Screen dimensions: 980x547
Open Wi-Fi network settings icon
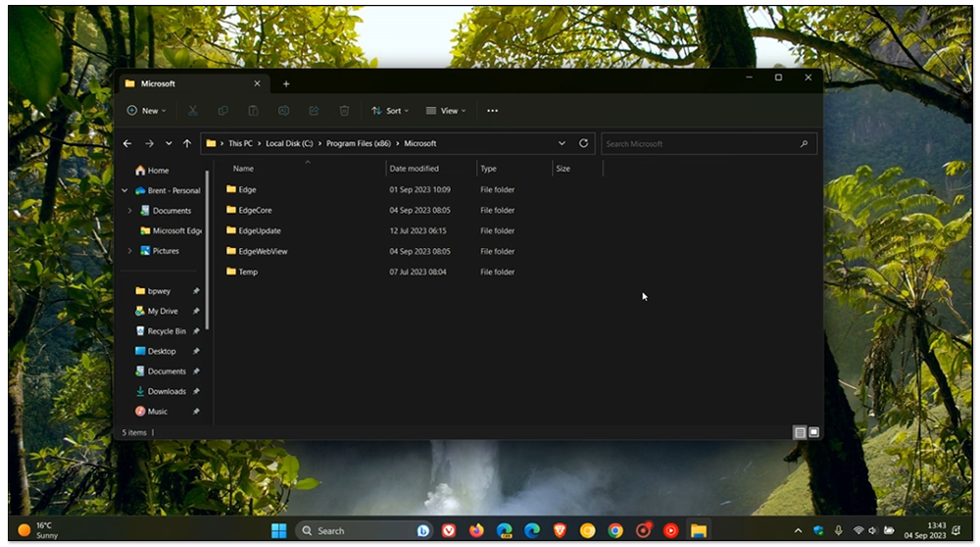click(858, 530)
